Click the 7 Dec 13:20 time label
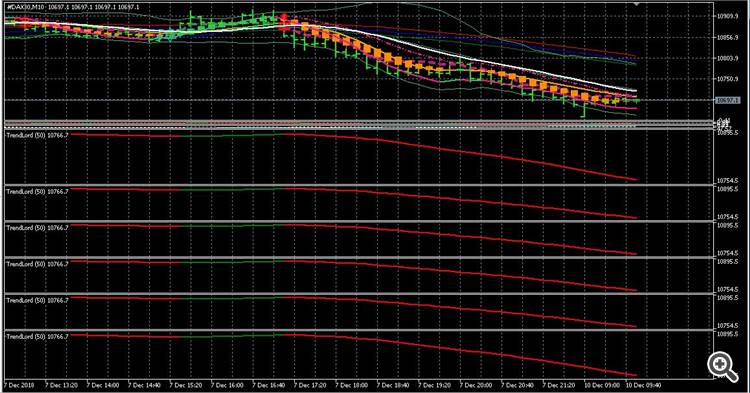 point(62,385)
